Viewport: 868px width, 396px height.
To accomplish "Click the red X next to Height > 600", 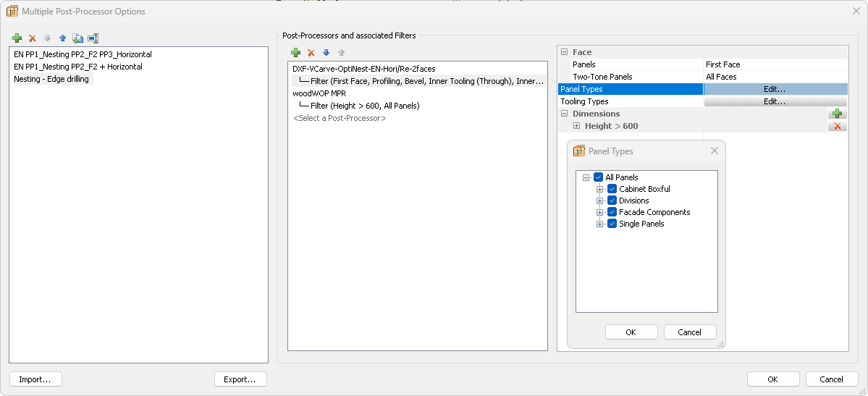I will coord(837,126).
